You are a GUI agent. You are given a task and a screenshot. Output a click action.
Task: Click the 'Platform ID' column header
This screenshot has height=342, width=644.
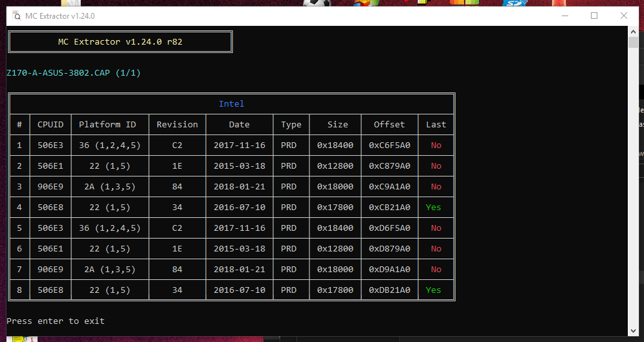click(x=107, y=124)
